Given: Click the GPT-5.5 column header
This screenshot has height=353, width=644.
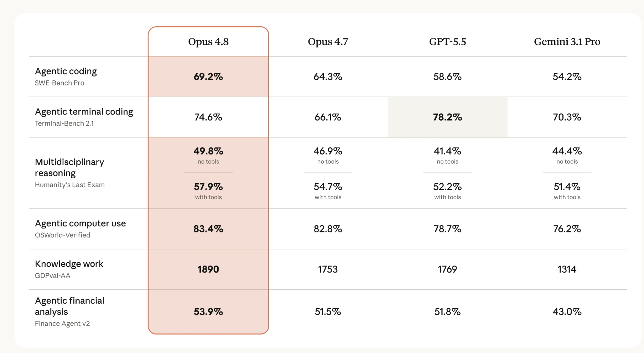Looking at the screenshot, I should click(x=447, y=42).
